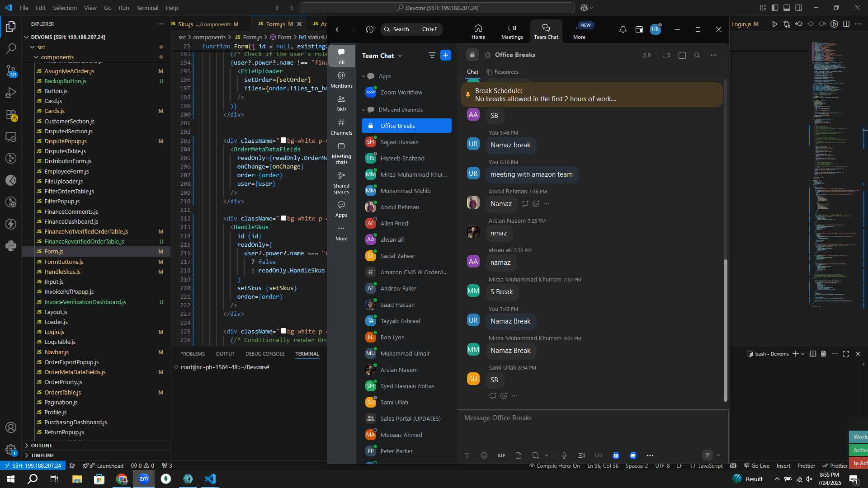The height and width of the screenshot is (488, 868).
Task: Click Go Live in the status bar
Action: coord(757,466)
